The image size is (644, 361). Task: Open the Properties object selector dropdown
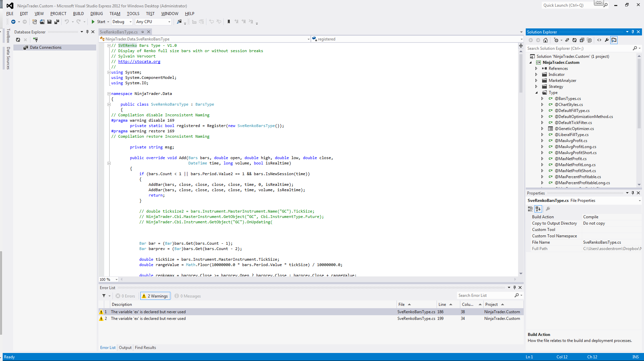(x=640, y=201)
